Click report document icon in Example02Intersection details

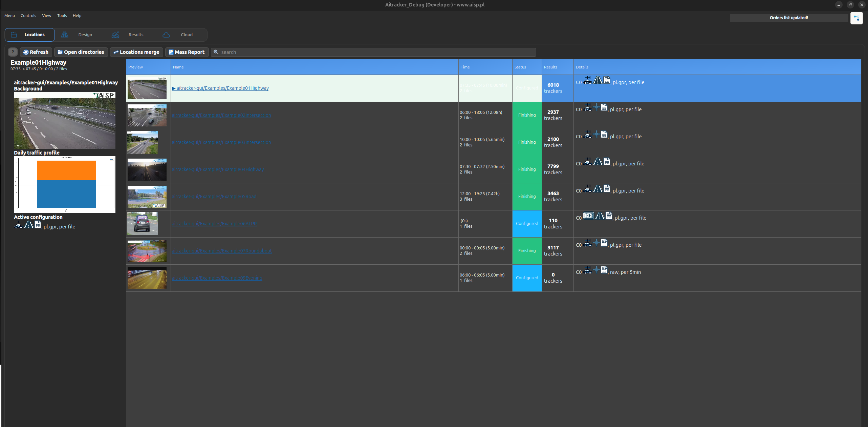(x=604, y=107)
